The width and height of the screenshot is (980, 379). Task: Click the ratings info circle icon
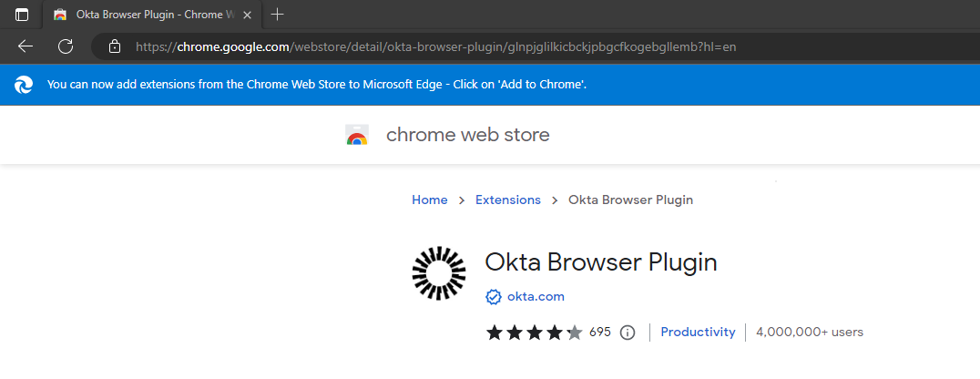[627, 333]
